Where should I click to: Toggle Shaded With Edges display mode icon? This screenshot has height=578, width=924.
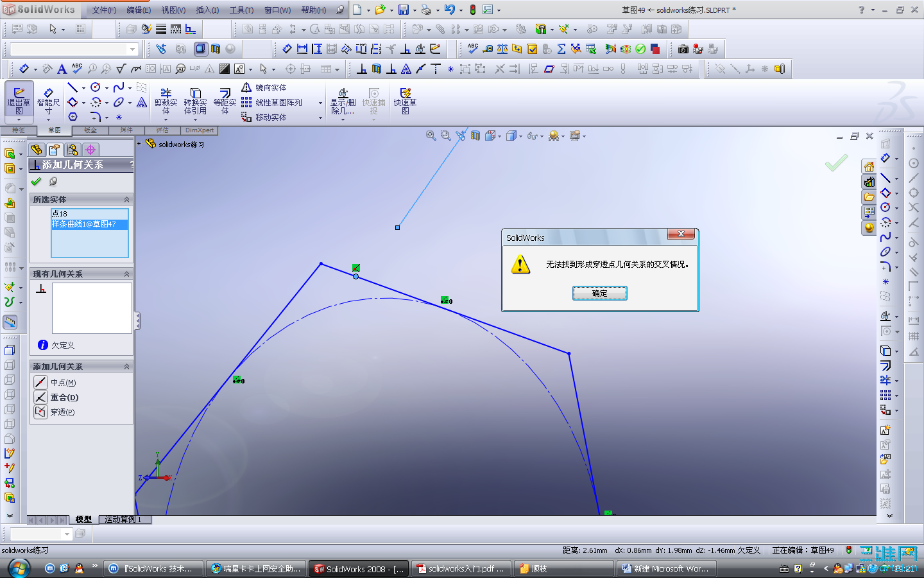click(201, 49)
